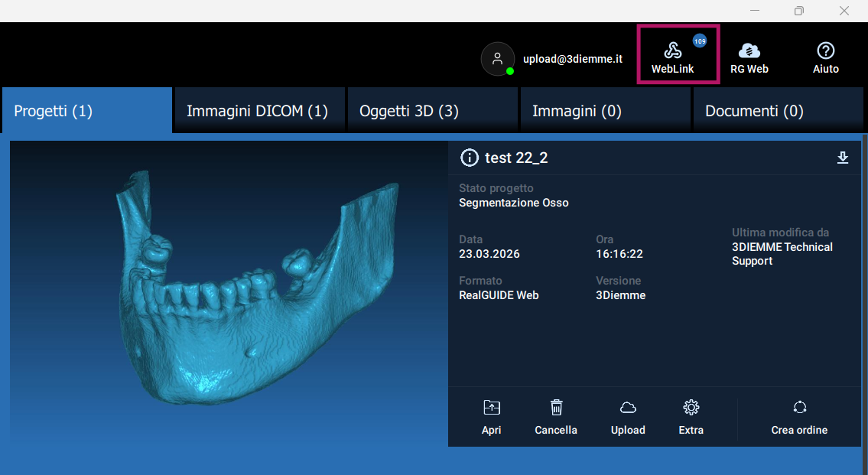
Task: Open the Aiuto help icon
Action: [825, 51]
